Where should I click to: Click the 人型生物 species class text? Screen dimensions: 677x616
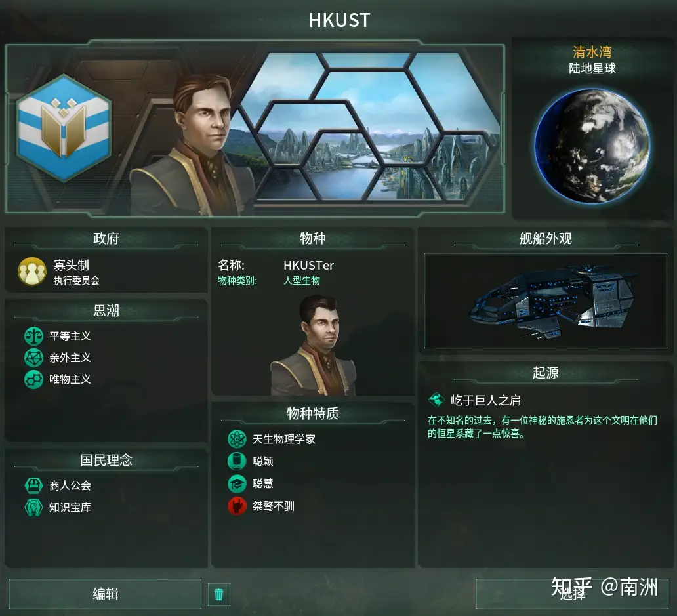click(302, 281)
